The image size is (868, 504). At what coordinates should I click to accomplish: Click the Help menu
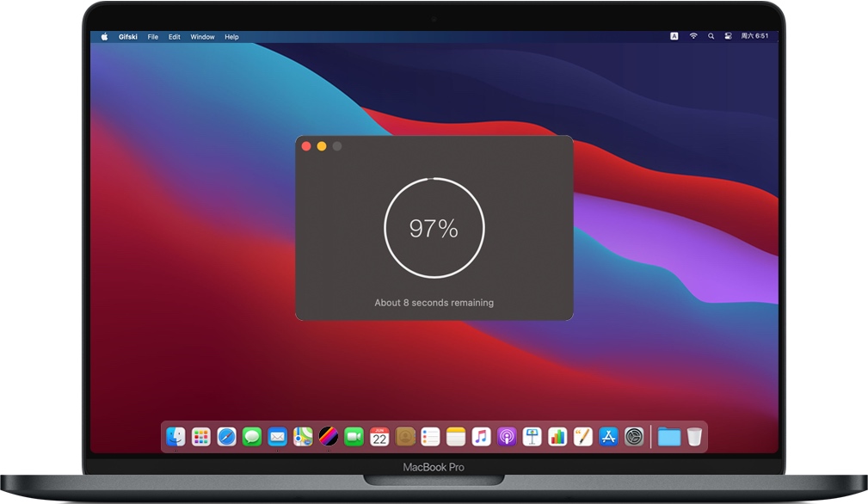pos(231,37)
